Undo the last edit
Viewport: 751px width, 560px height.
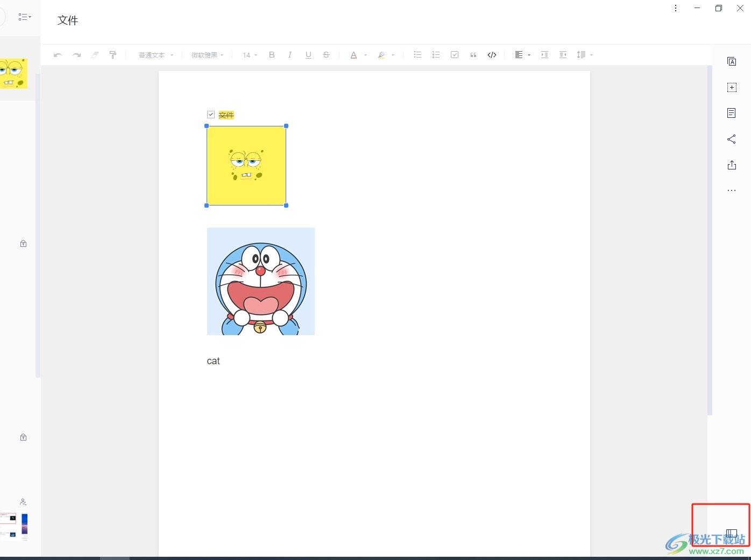coord(58,55)
